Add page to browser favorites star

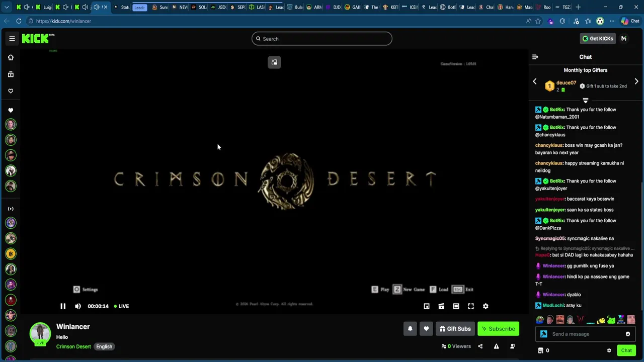(x=538, y=21)
